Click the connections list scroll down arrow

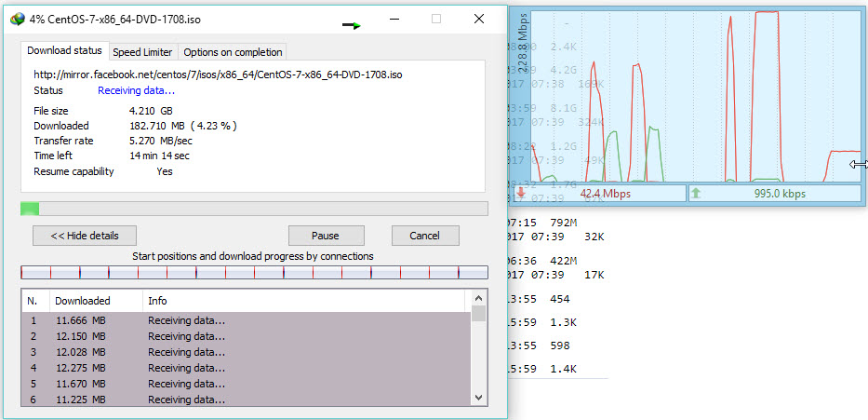(x=479, y=398)
